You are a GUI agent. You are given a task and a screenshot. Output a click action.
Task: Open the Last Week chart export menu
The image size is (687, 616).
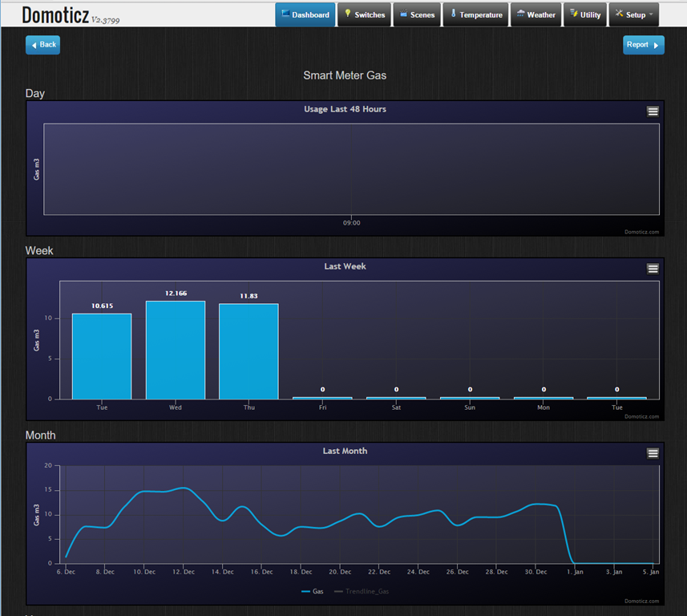[x=653, y=269]
